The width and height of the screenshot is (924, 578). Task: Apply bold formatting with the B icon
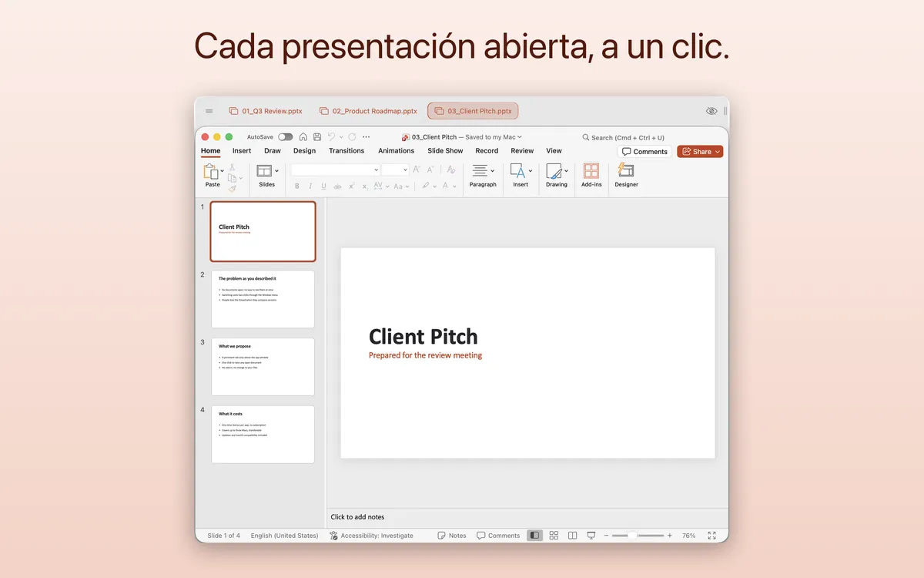pos(297,187)
